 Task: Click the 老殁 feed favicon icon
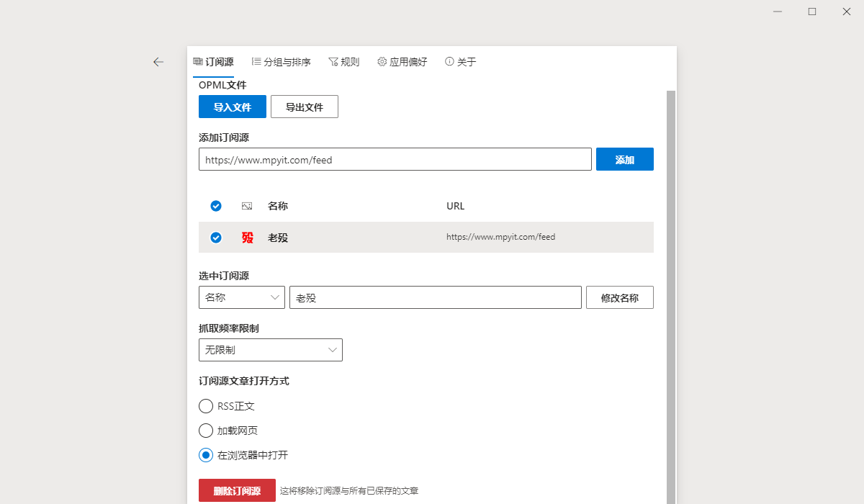(x=248, y=238)
